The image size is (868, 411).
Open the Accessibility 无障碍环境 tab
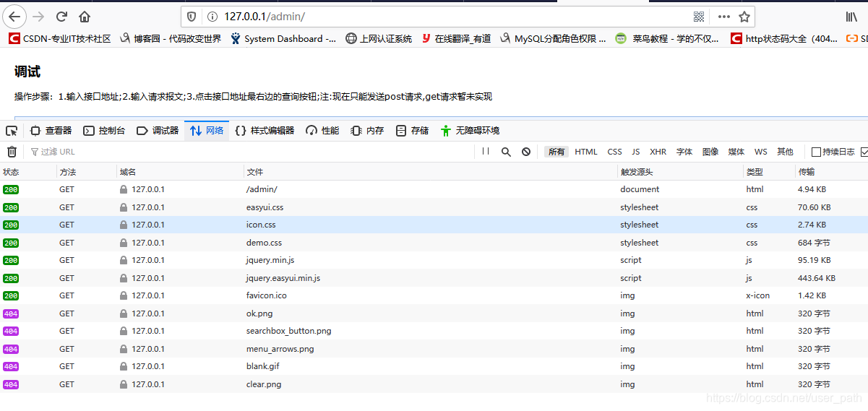pos(470,131)
